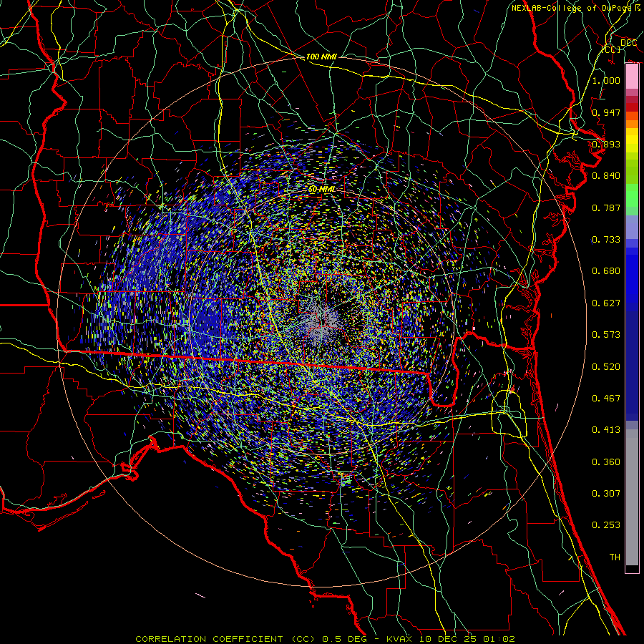Image resolution: width=644 pixels, height=644 pixels.
Task: Click the 0.893 legend value
Action: tap(606, 144)
